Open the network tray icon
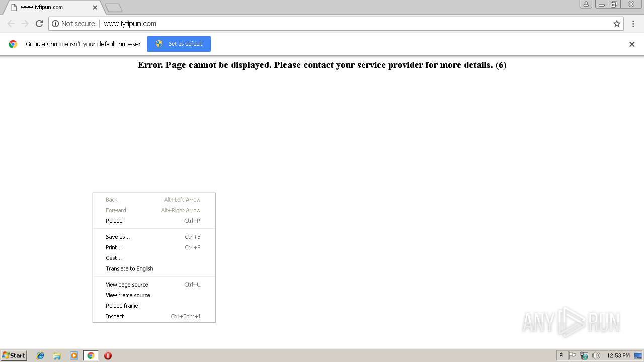 click(584, 355)
